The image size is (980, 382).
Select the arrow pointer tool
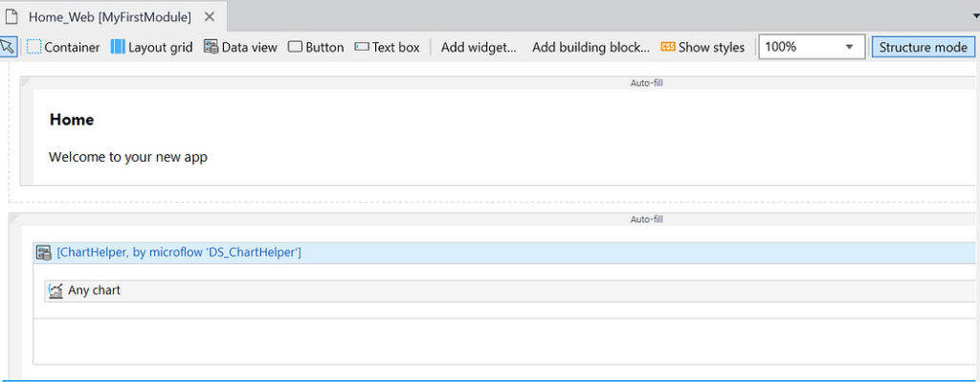click(x=8, y=47)
